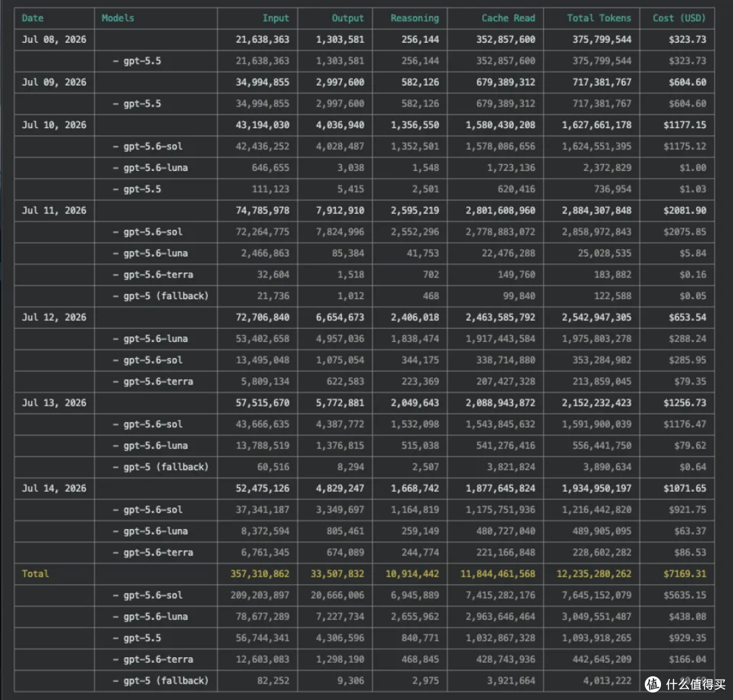
Task: Click the grand total cost $7169.31
Action: pos(684,574)
